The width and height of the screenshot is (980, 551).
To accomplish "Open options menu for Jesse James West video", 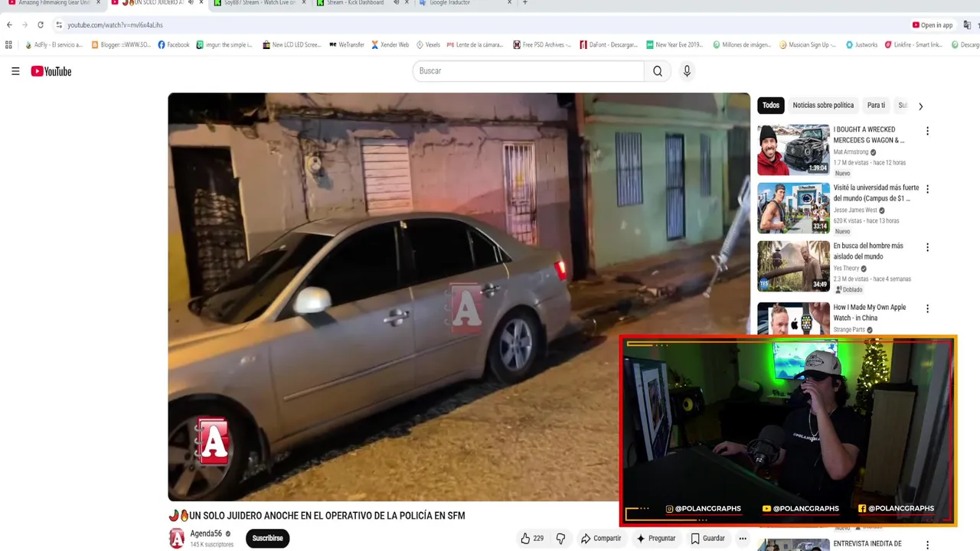I will 927,189.
